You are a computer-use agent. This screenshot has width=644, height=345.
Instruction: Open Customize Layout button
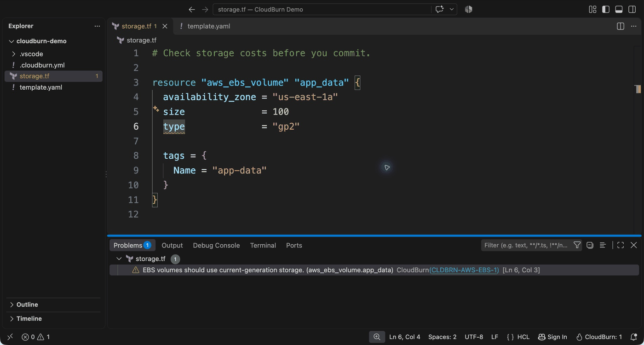(592, 9)
